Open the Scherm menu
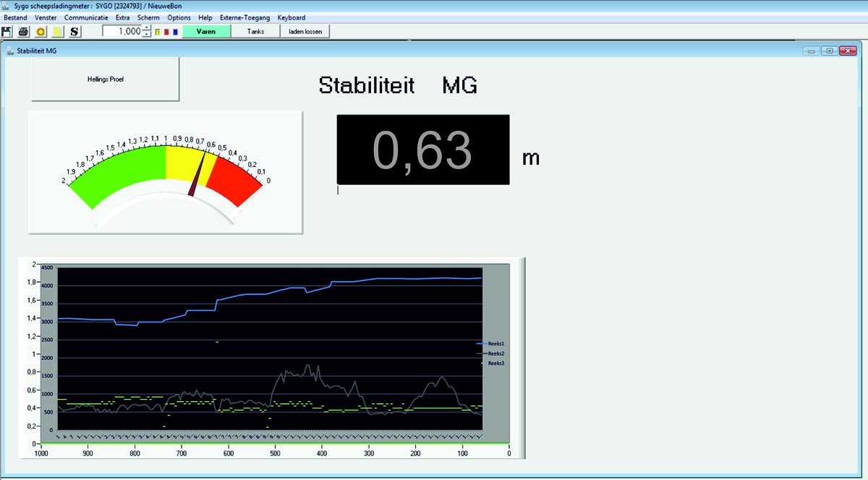868x480 pixels. pyautogui.click(x=148, y=17)
